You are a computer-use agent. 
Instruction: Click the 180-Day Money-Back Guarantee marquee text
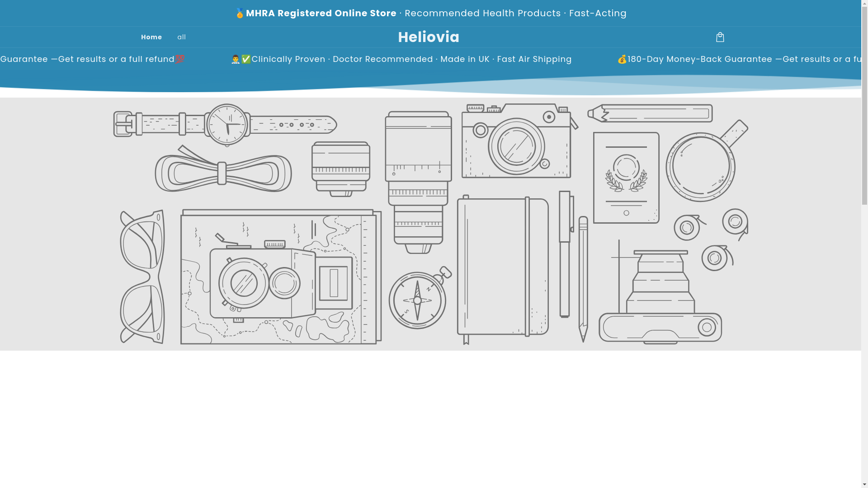(700, 59)
